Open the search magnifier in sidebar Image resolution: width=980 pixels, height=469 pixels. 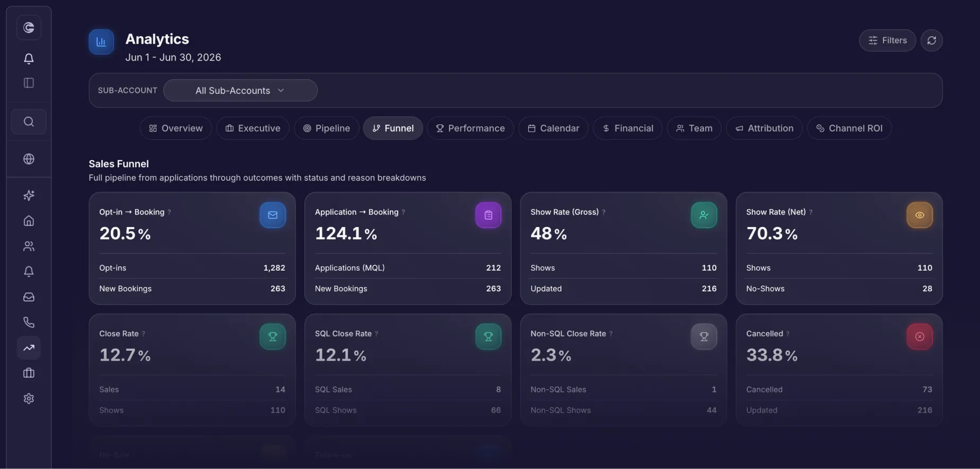pos(29,122)
